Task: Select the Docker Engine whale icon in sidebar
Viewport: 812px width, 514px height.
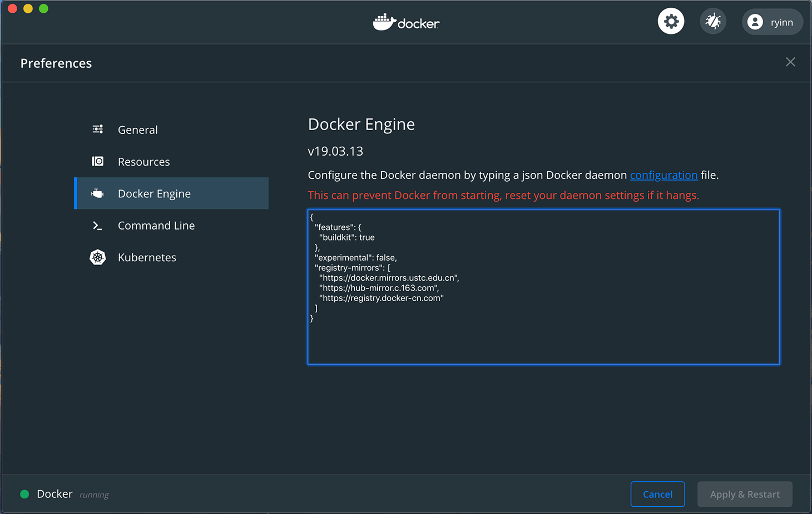Action: (97, 193)
